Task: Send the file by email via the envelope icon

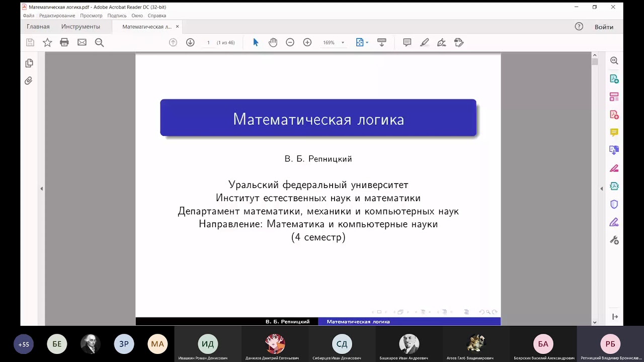Action: [82, 43]
